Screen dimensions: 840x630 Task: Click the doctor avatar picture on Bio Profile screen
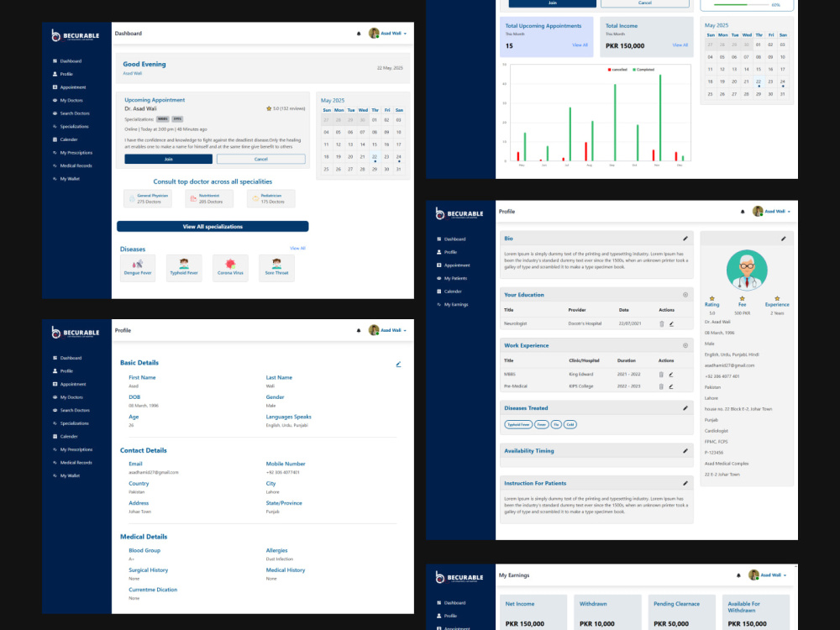tap(747, 270)
